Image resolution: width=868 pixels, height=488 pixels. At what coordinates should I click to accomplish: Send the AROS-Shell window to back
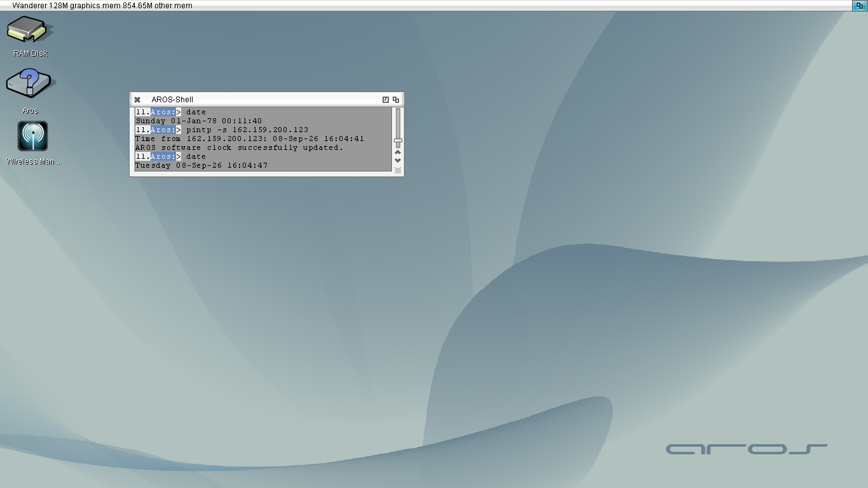click(x=396, y=100)
